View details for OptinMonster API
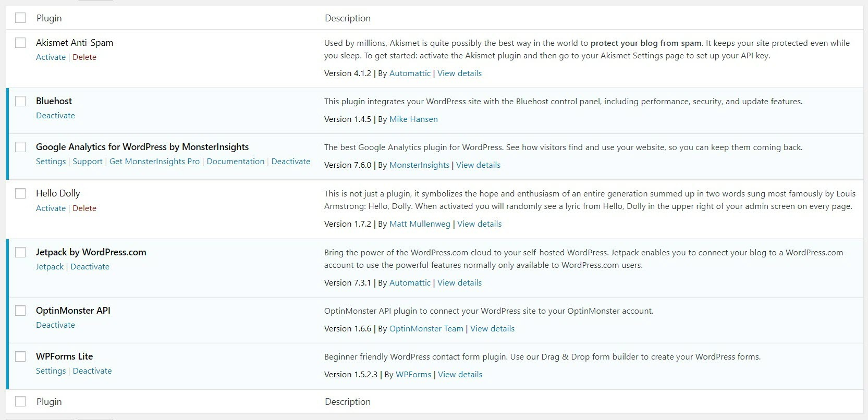Viewport: 868px width, 420px height. point(492,329)
